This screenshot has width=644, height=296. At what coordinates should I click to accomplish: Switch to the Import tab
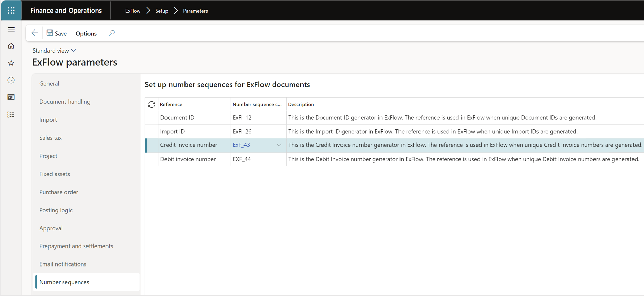[x=48, y=120]
